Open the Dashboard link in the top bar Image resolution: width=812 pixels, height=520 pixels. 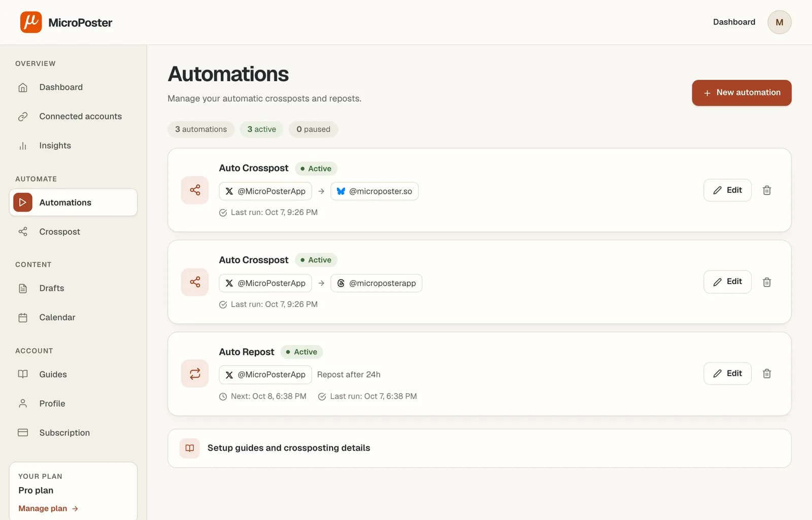click(x=734, y=22)
